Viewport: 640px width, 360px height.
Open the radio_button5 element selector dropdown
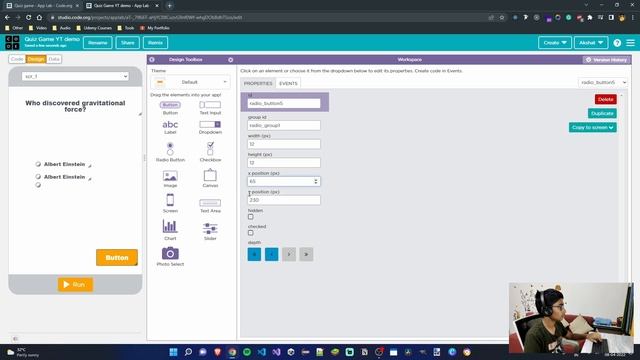(602, 82)
